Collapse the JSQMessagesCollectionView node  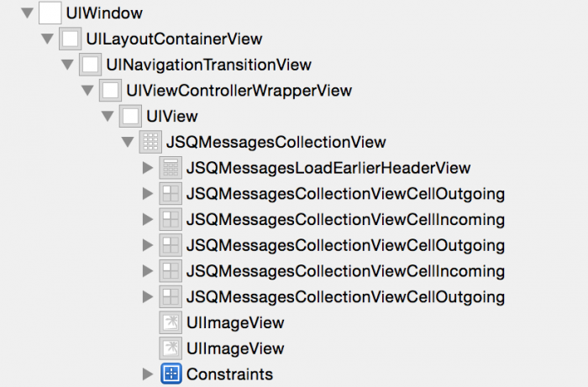click(128, 142)
